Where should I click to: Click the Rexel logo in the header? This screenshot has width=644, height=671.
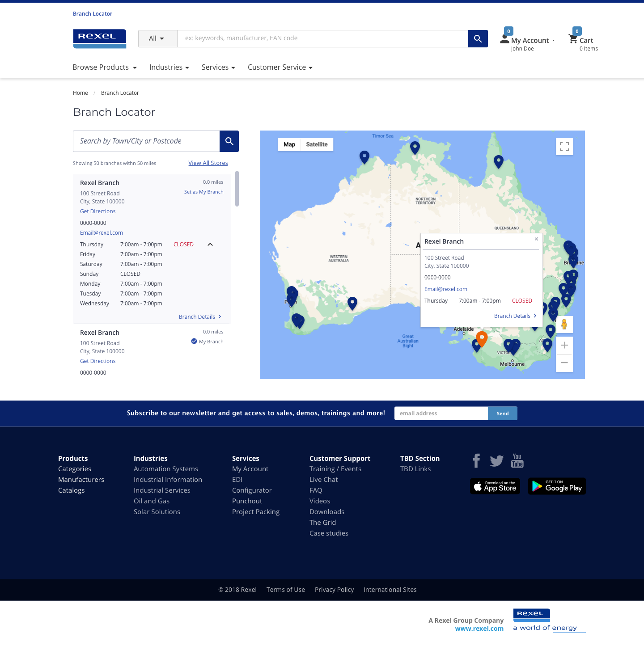(100, 39)
